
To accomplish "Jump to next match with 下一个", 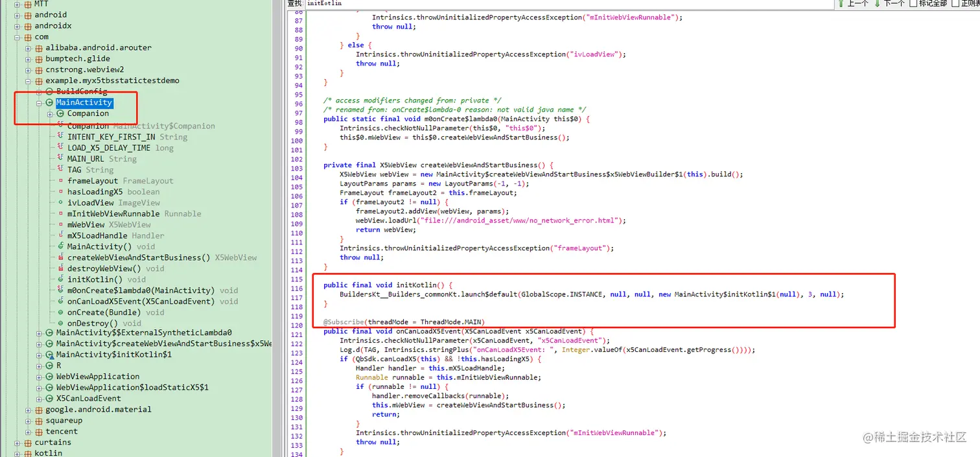I will tap(889, 3).
